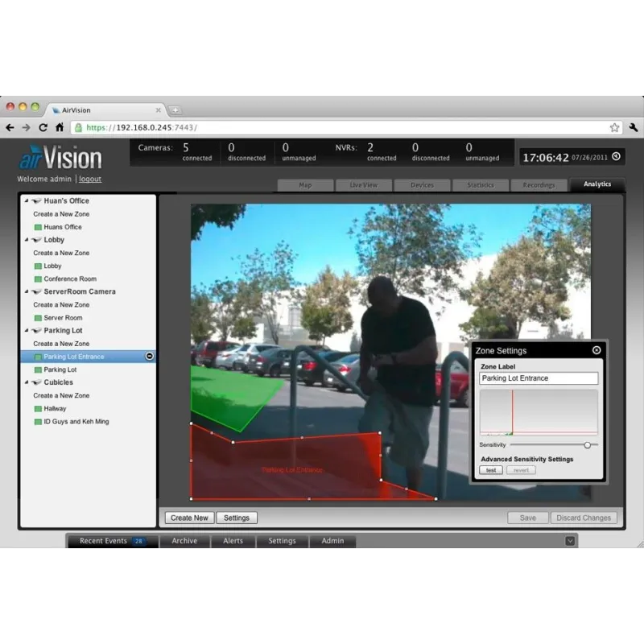Select the green Conference Room zone indicator

click(37, 279)
